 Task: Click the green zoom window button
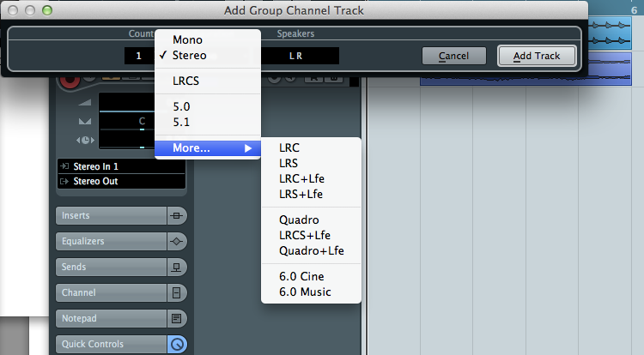[47, 10]
